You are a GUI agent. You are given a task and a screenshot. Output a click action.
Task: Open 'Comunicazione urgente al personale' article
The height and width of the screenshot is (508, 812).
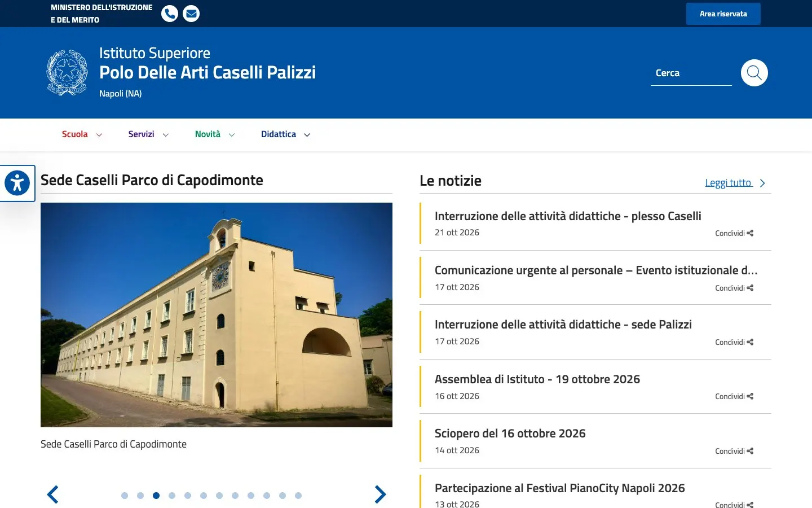596,270
